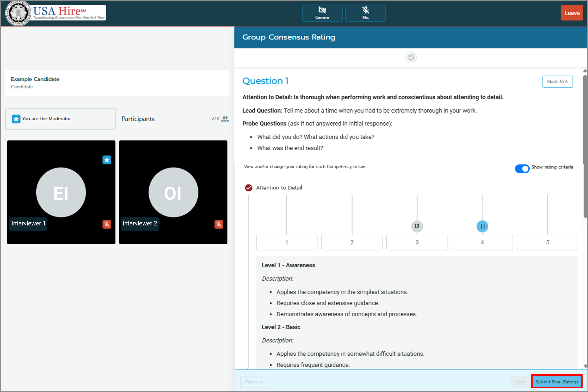Image resolution: width=588 pixels, height=392 pixels.
Task: Click the Participants heading
Action: [138, 119]
